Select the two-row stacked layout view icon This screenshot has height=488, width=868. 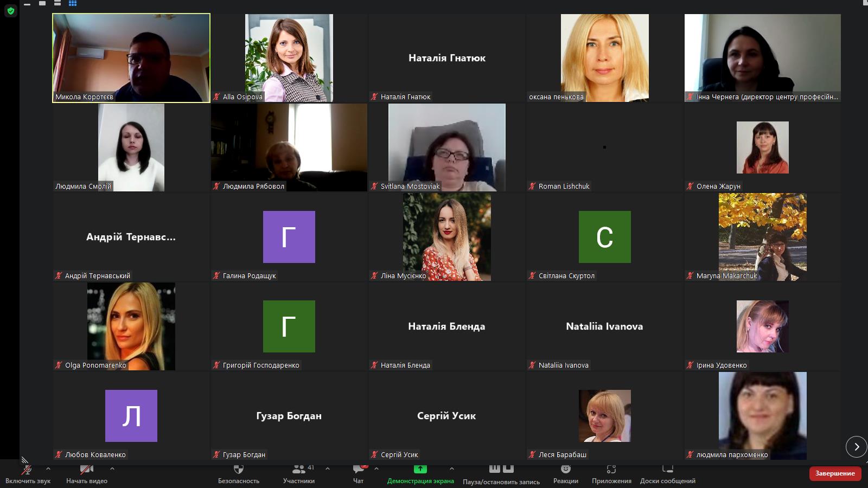58,3
